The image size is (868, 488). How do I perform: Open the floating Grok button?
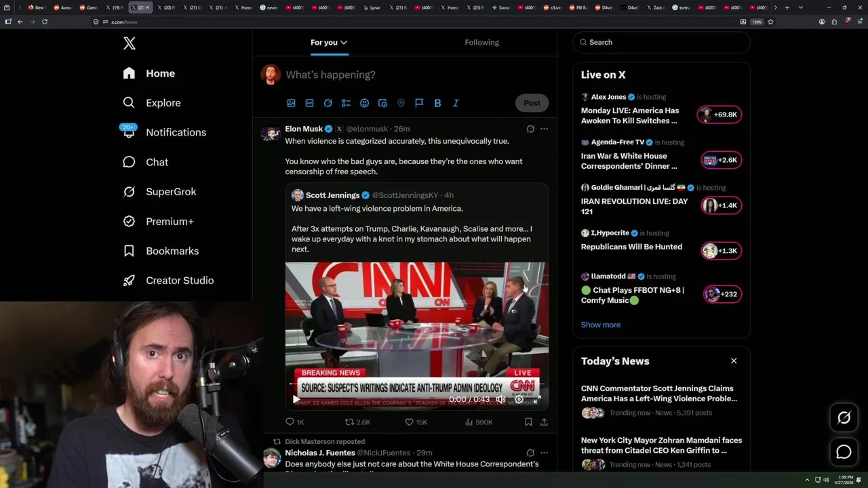click(x=844, y=418)
